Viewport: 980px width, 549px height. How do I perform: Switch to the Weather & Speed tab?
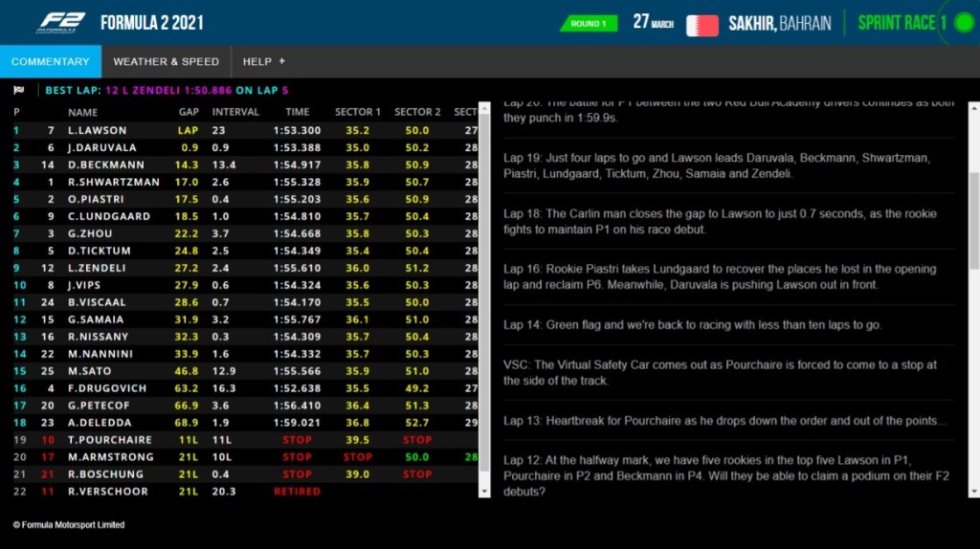167,61
